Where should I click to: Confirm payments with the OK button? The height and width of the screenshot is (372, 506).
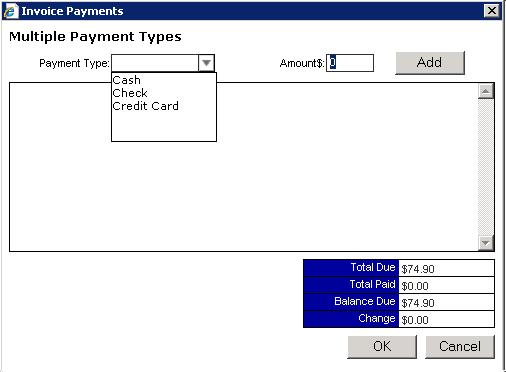(x=382, y=347)
